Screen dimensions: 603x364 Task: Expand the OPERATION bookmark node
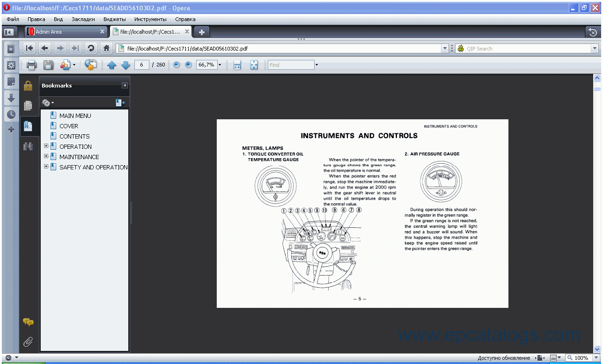(46, 146)
